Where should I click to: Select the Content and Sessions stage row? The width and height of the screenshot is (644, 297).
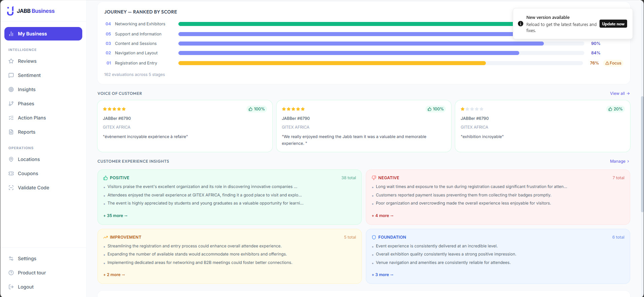(364, 44)
